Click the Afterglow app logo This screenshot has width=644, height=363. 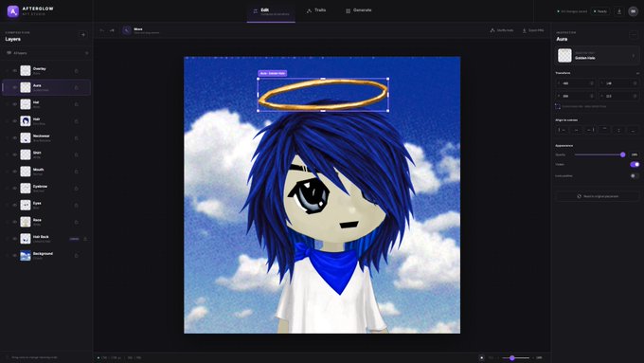tap(13, 11)
